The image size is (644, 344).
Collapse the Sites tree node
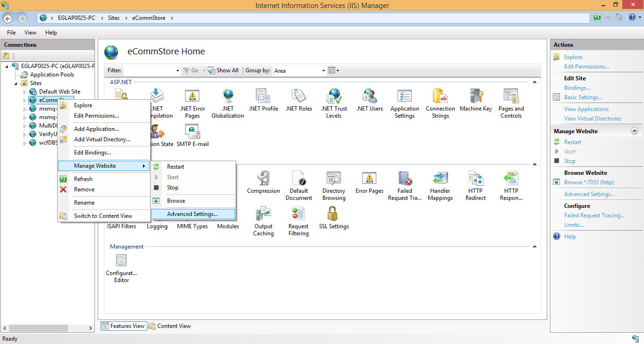(16, 83)
